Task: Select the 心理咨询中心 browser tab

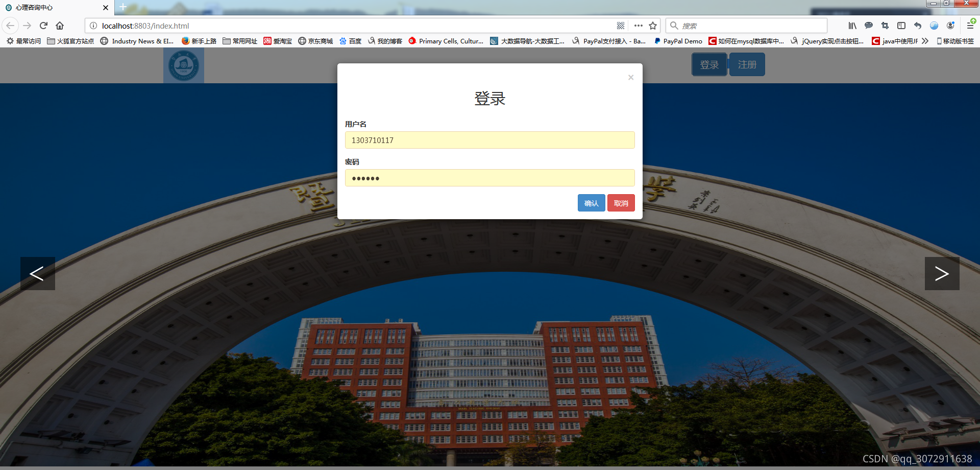Action: click(56, 8)
